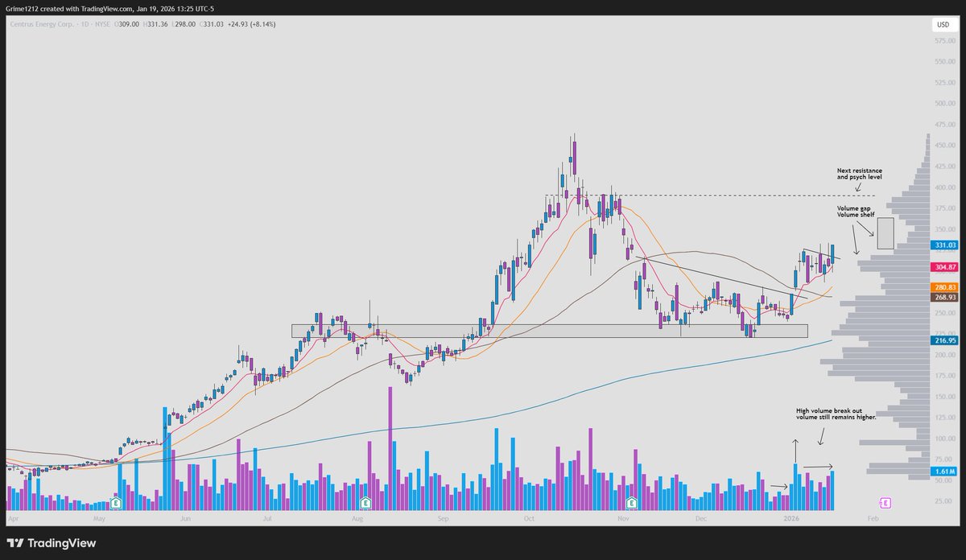Click the 100.00 price axis label
966x560 pixels.
point(943,439)
